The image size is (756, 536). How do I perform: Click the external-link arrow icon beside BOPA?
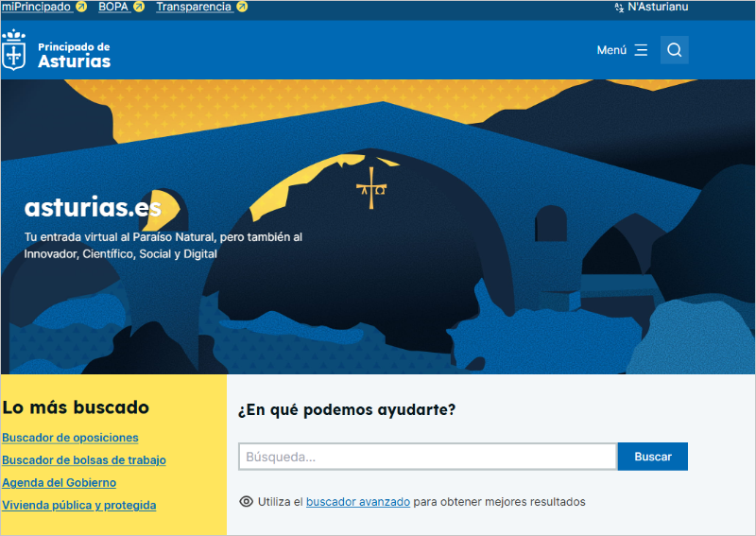pyautogui.click(x=139, y=7)
